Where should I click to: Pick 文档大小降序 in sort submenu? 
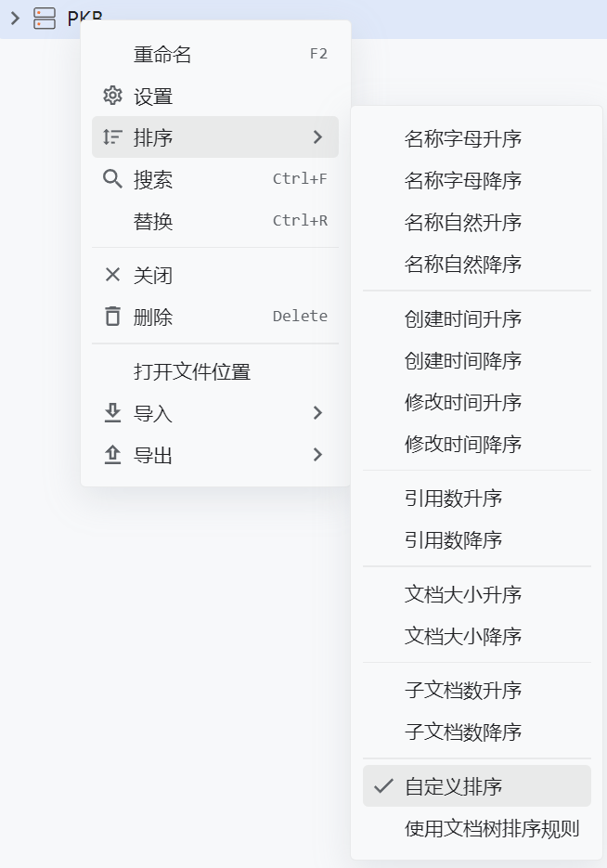click(x=463, y=636)
